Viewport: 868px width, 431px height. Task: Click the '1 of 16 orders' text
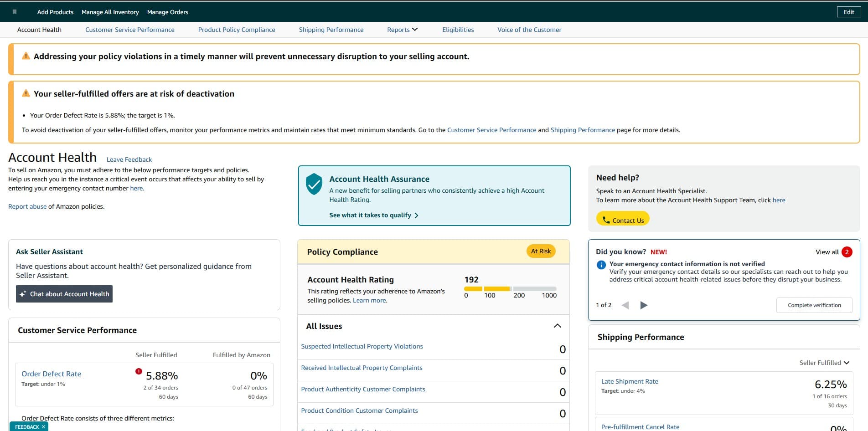click(830, 396)
